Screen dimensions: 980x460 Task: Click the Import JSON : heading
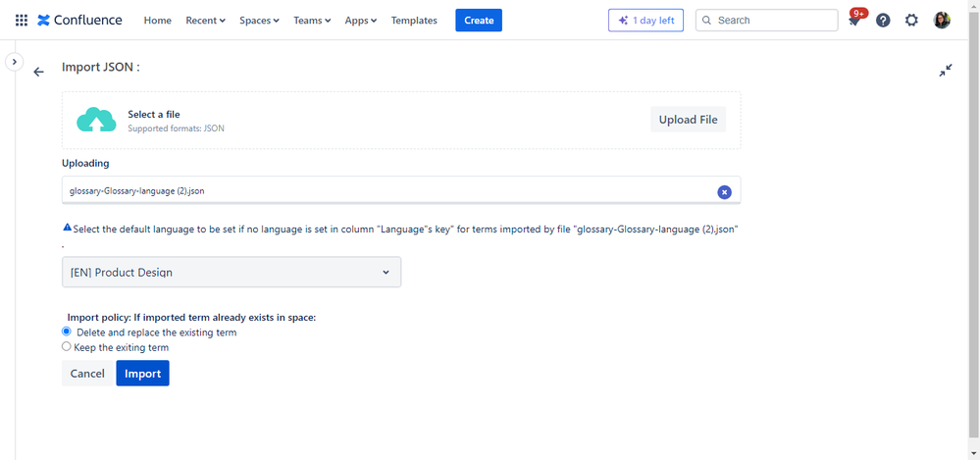click(x=100, y=67)
